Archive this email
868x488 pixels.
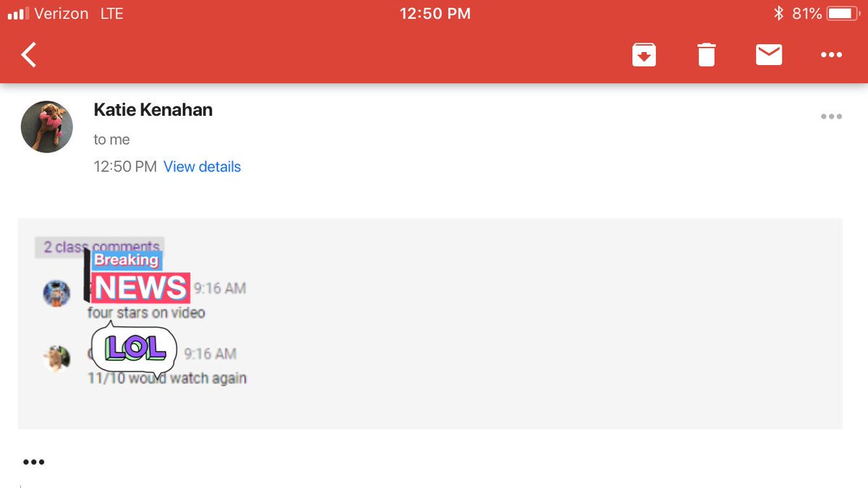(644, 55)
